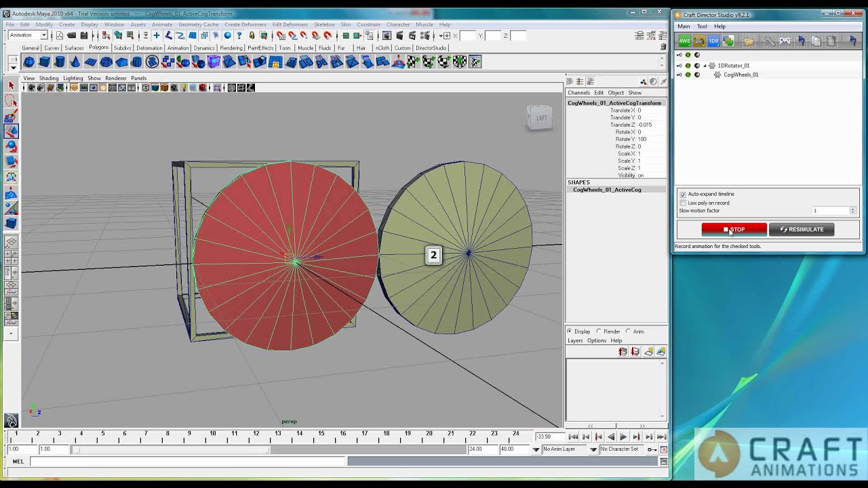Click the gamepad input settings icon
The image size is (868, 488).
(785, 41)
